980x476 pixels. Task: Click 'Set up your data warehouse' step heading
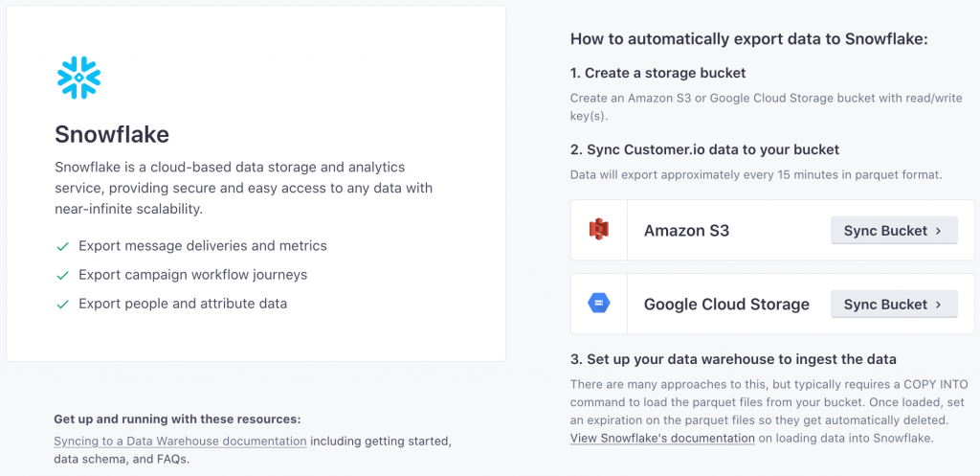[733, 359]
